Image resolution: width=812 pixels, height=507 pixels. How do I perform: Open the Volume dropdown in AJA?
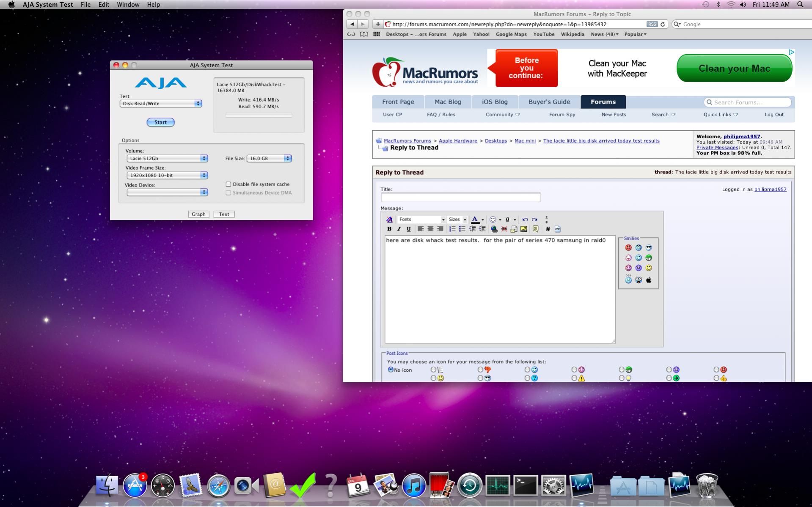pos(168,159)
